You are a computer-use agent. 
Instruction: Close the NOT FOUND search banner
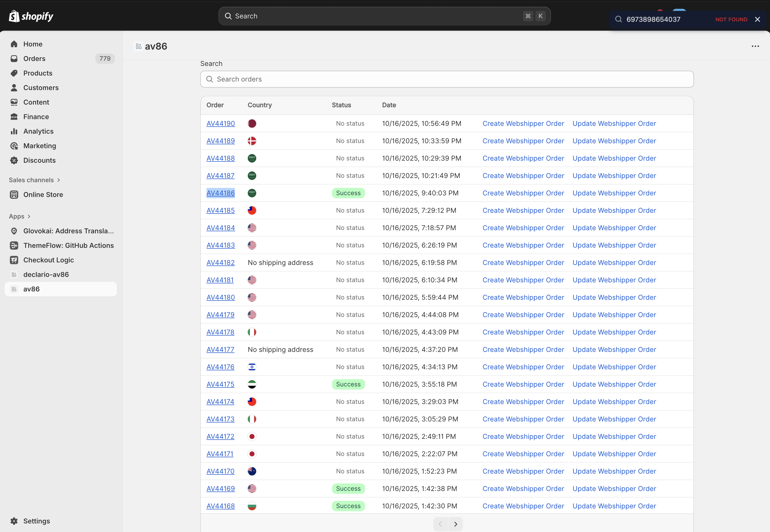[757, 19]
